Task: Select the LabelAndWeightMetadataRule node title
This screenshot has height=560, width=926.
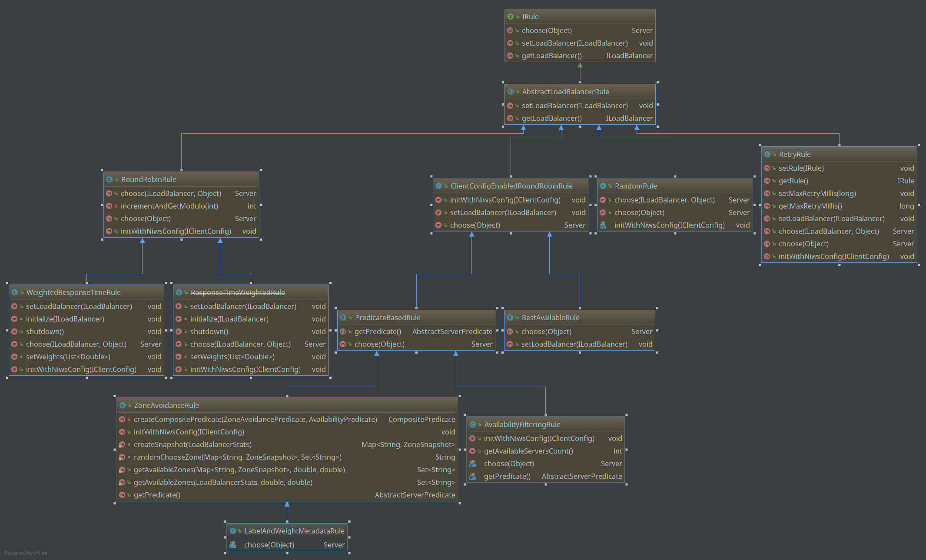Action: pyautogui.click(x=294, y=531)
